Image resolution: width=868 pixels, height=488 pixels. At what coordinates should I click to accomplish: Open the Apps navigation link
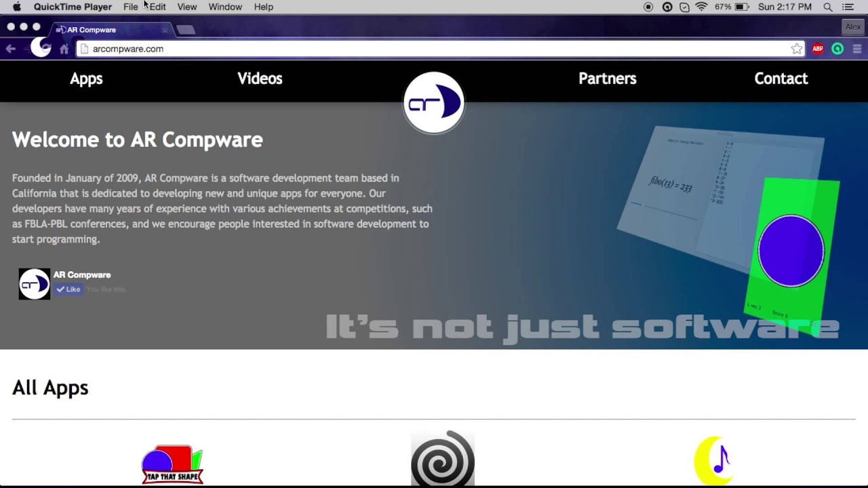86,79
